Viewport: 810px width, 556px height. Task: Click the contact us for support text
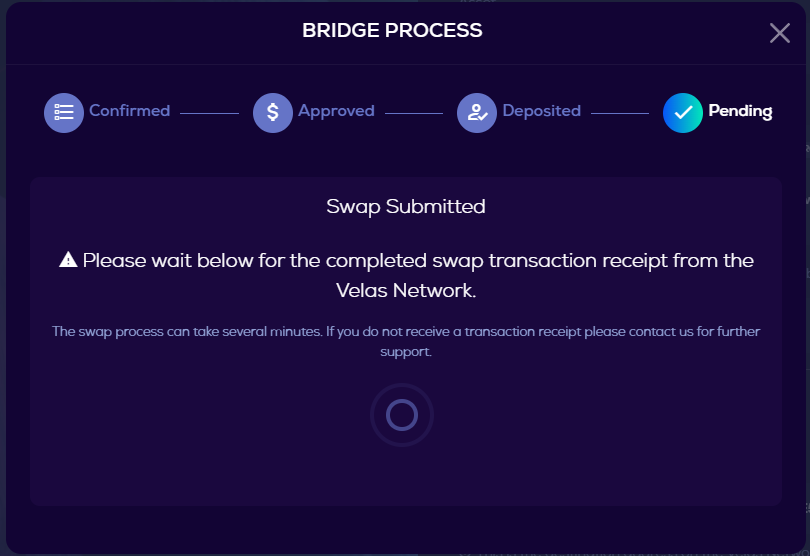click(406, 341)
